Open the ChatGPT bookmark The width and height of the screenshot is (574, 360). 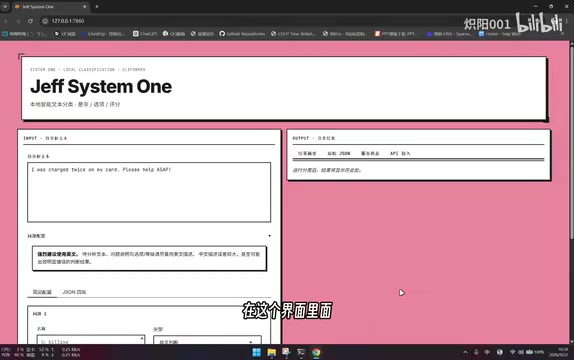(x=145, y=34)
